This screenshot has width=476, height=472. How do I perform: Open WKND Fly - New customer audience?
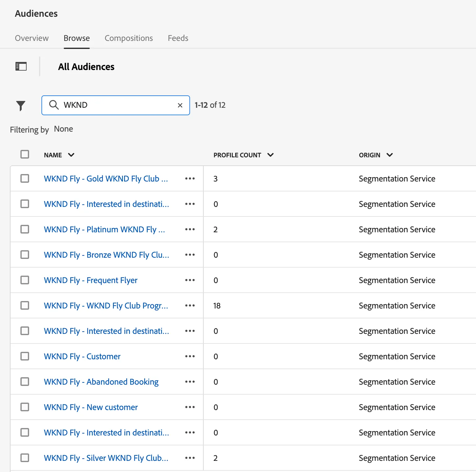[91, 407]
